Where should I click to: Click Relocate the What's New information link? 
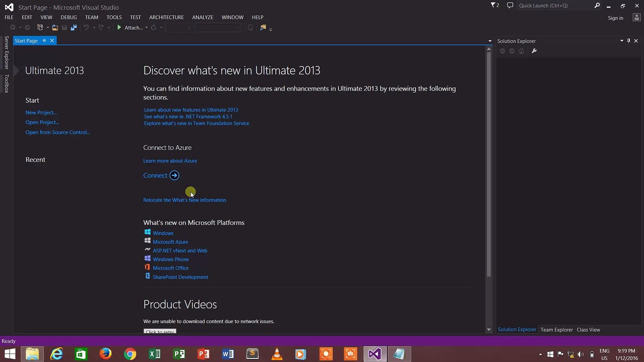(185, 200)
